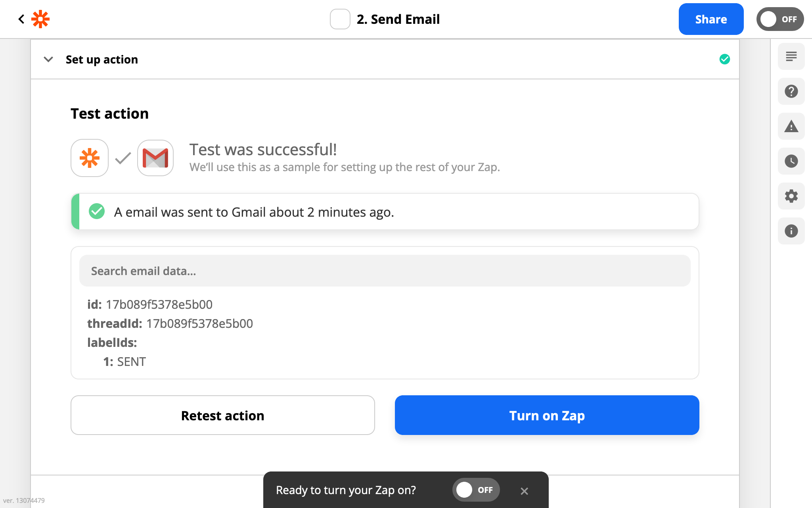812x508 pixels.
Task: Click the Share button in header
Action: pyautogui.click(x=711, y=19)
